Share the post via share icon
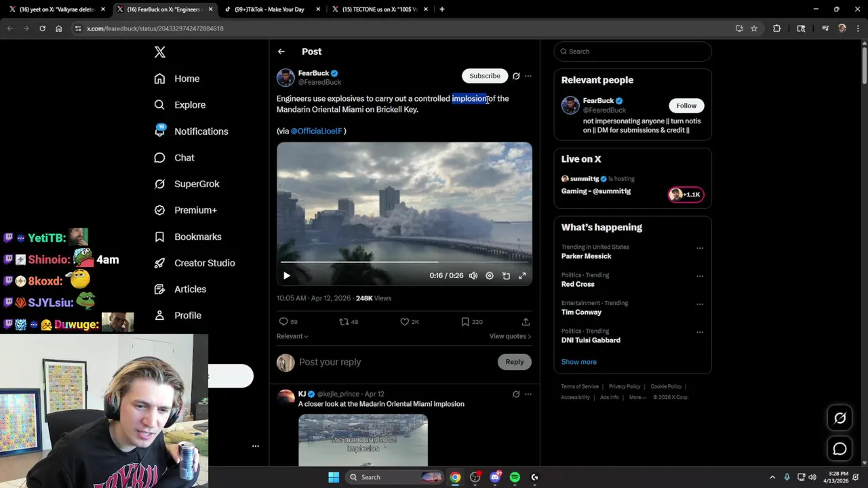Viewport: 868px width, 488px height. [526, 322]
